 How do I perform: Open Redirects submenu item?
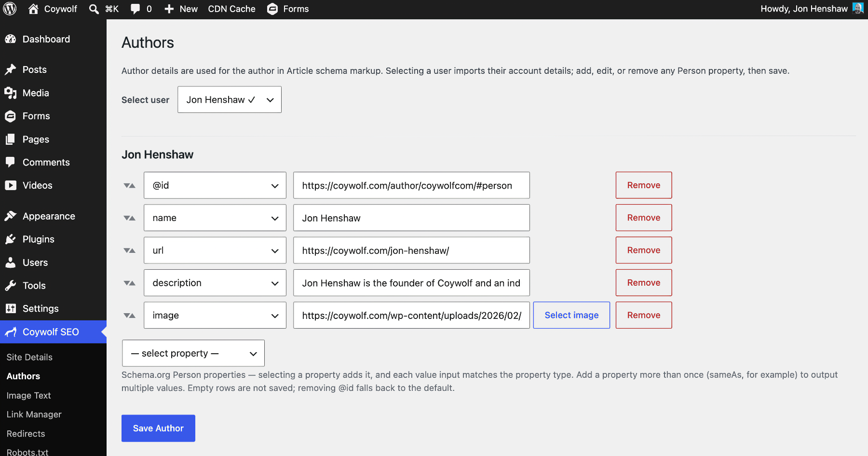(26, 434)
